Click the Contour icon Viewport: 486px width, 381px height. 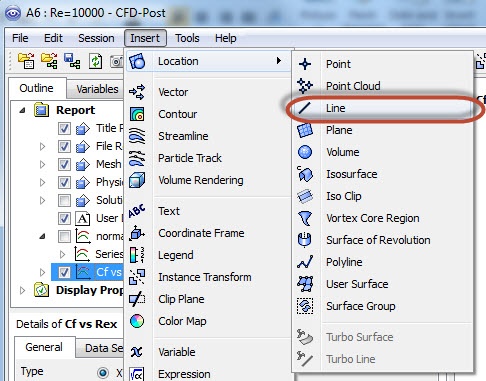[x=137, y=114]
